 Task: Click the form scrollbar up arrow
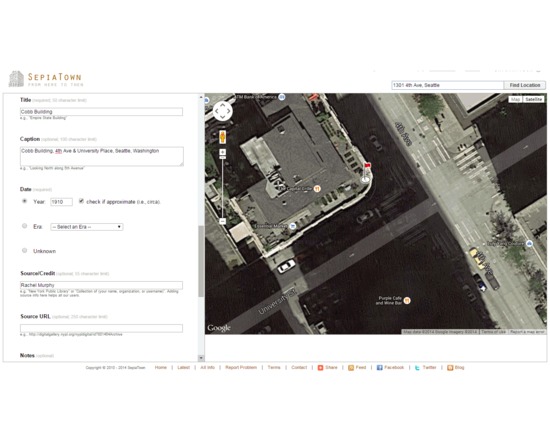coord(201,97)
